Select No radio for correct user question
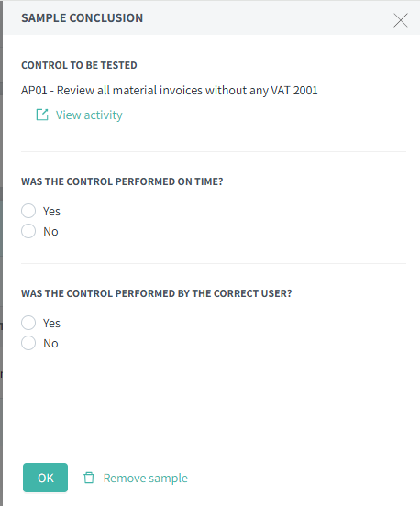This screenshot has width=420, height=506. click(28, 343)
